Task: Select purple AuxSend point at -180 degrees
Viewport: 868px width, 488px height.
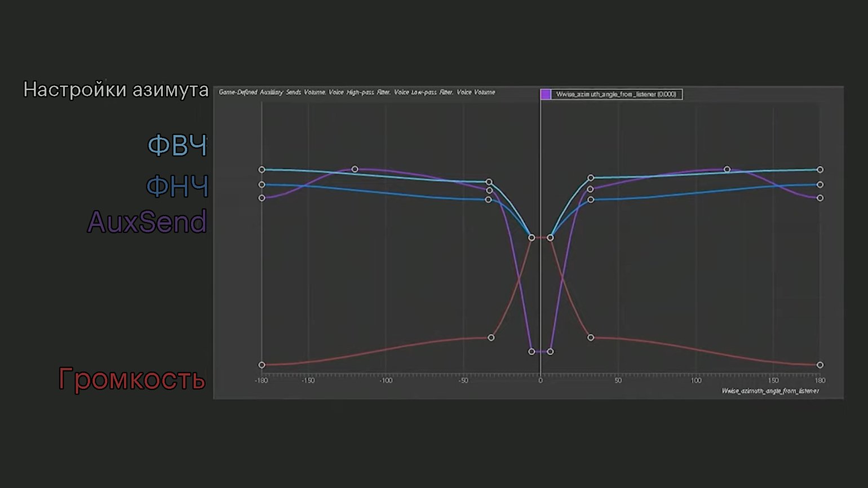Action: (x=262, y=198)
